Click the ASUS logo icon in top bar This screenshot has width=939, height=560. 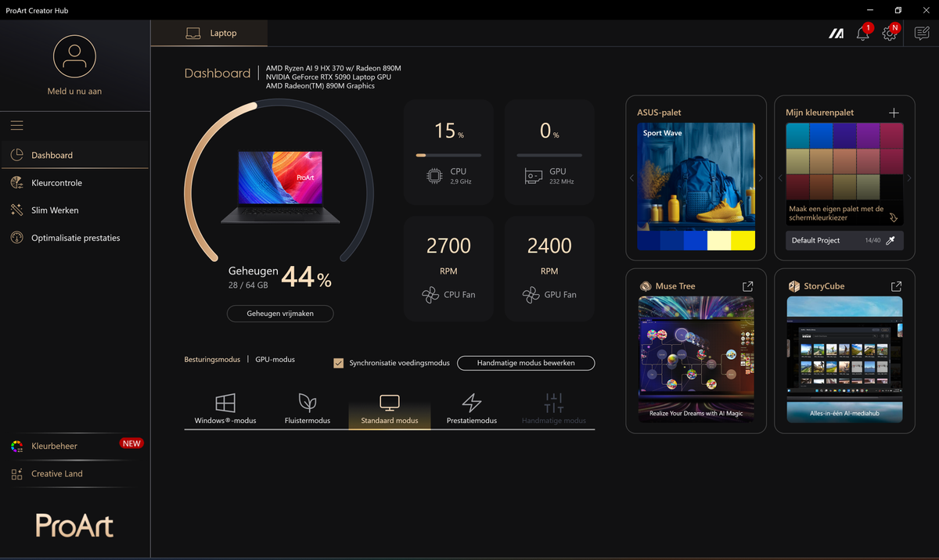836,34
